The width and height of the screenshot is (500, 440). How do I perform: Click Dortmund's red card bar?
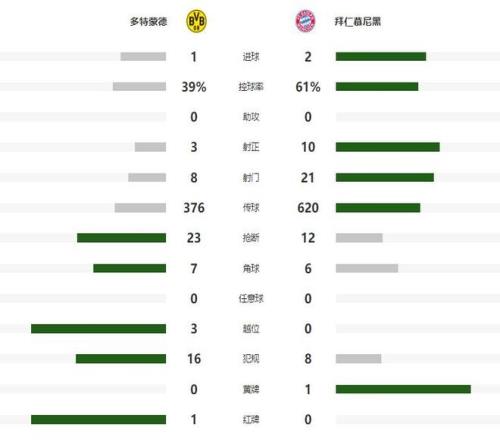tap(99, 419)
